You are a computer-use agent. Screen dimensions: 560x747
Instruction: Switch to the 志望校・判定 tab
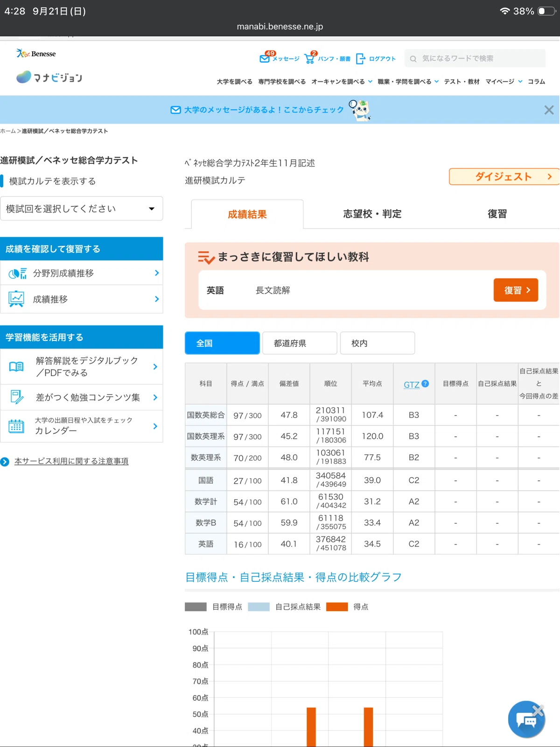372,214
